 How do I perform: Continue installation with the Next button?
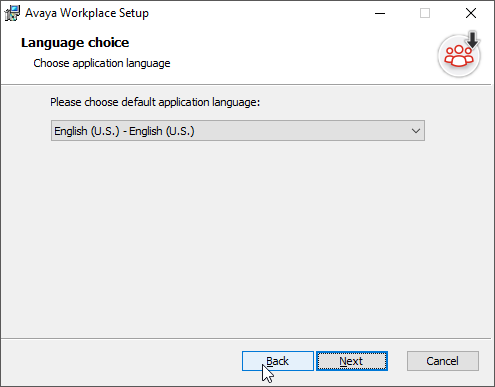(x=352, y=361)
